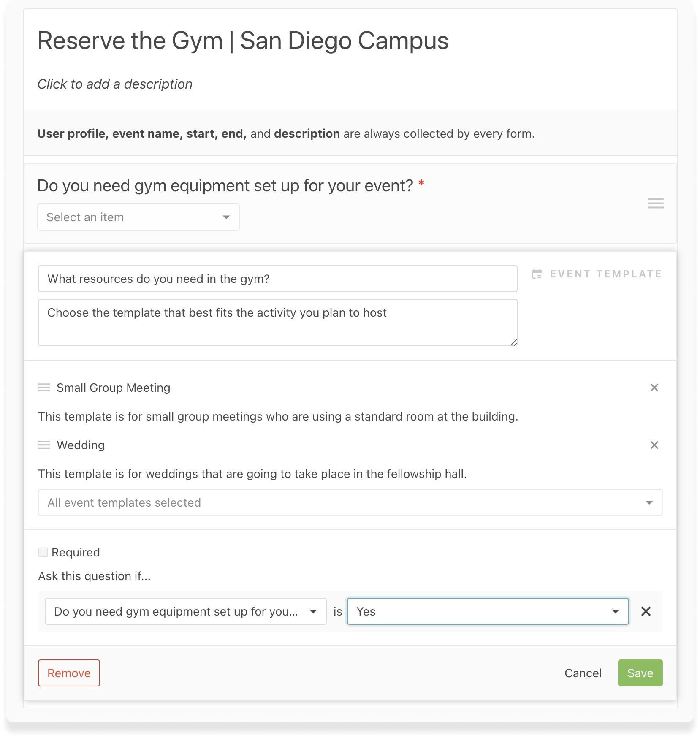The height and width of the screenshot is (738, 700).
Task: Open the condition question selector dropdown
Action: coord(186,611)
